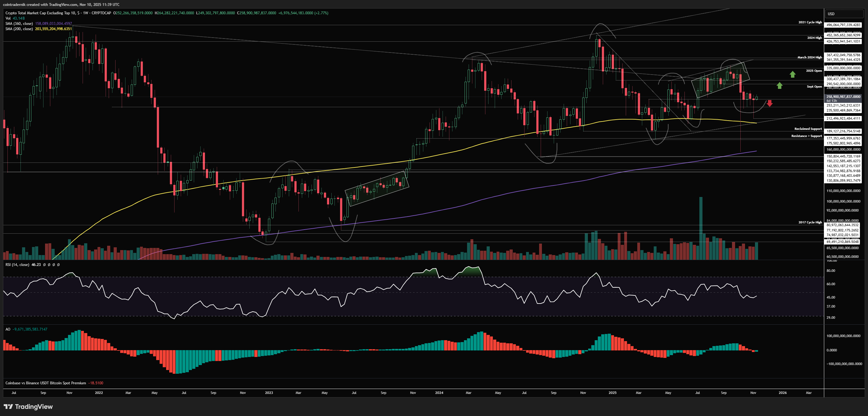Image resolution: width=868 pixels, height=416 pixels.
Task: Select Coinbase vs Binance Spot Premium label
Action: click(45, 383)
